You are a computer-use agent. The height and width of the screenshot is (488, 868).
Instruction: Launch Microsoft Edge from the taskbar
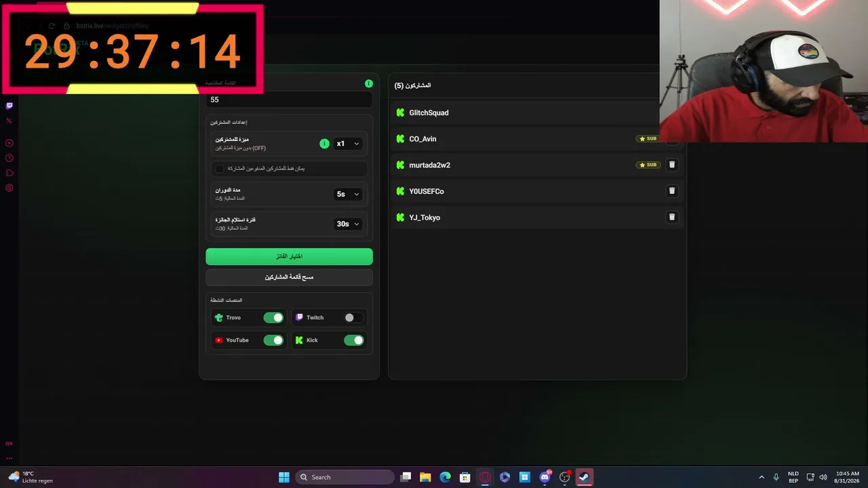click(445, 477)
